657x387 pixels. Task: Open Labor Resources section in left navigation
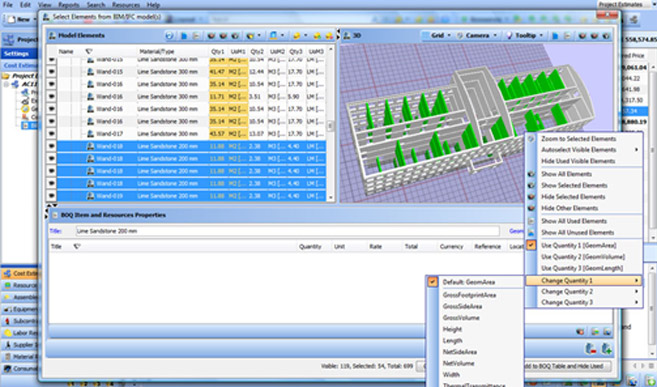tap(20, 333)
